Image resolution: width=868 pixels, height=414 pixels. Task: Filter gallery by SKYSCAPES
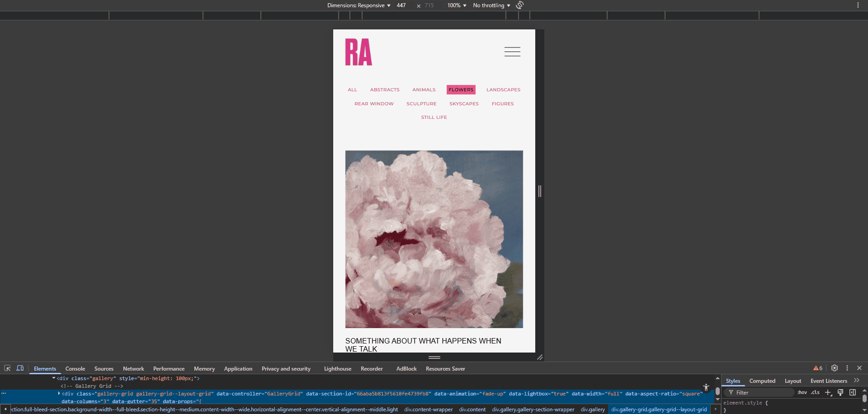tap(464, 103)
